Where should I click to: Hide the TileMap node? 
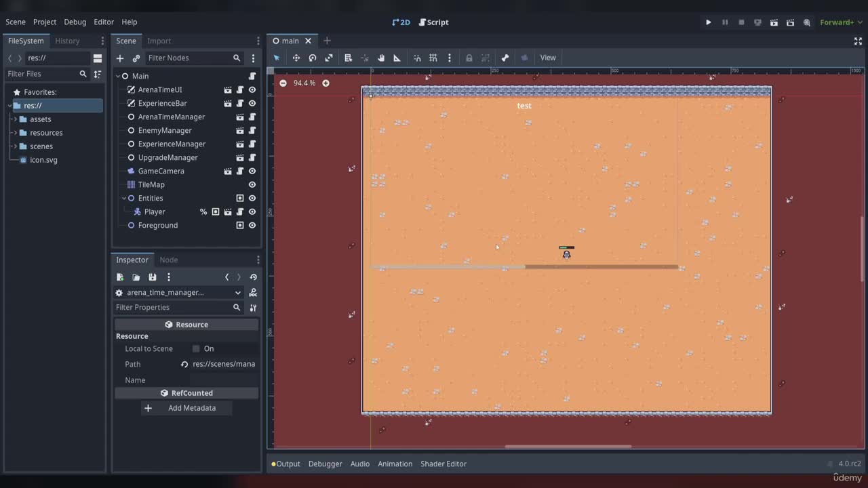coord(252,184)
